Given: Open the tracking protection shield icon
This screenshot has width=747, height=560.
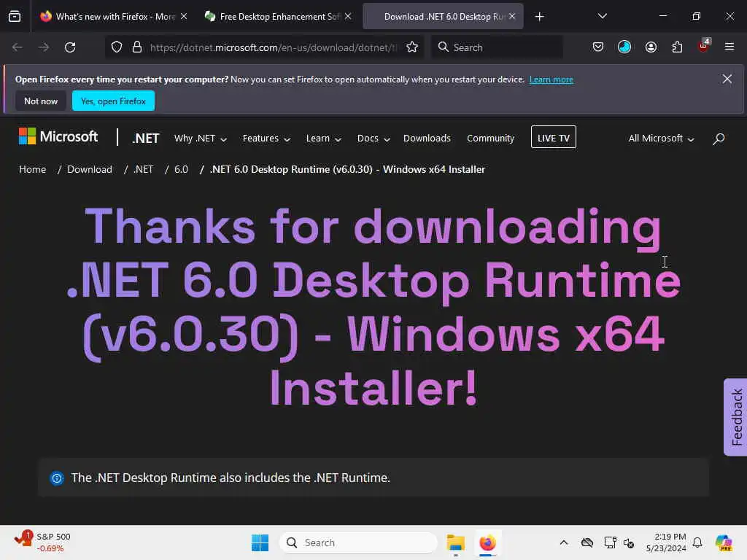Looking at the screenshot, I should pyautogui.click(x=117, y=47).
